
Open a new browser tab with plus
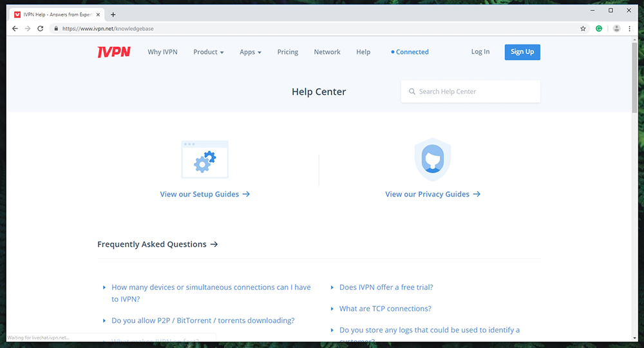coord(113,14)
